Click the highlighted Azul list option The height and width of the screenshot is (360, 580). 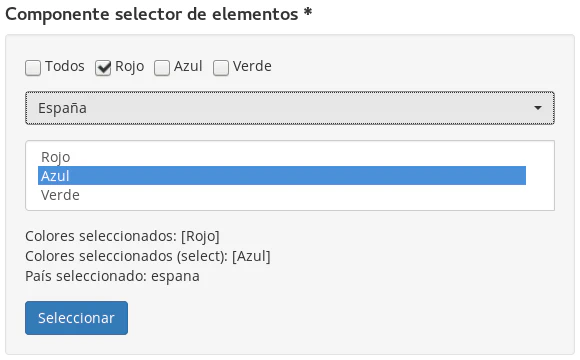(282, 176)
